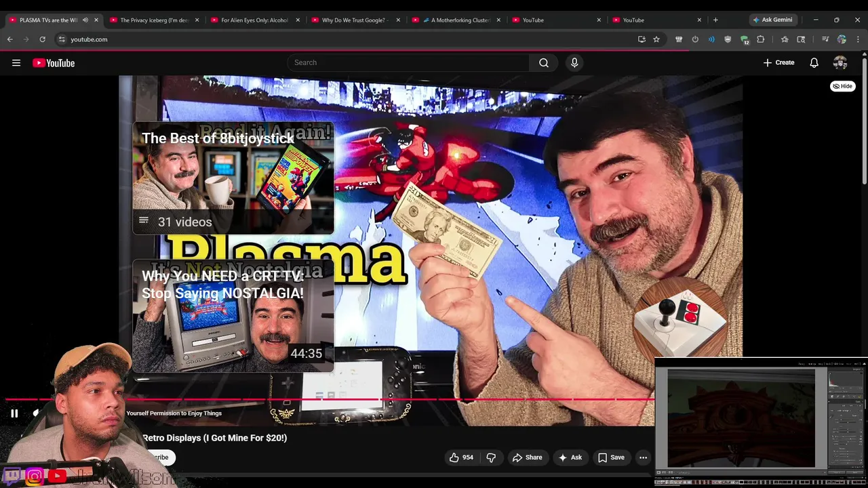Go back to the previous page
Viewport: 868px width, 488px height.
point(9,39)
